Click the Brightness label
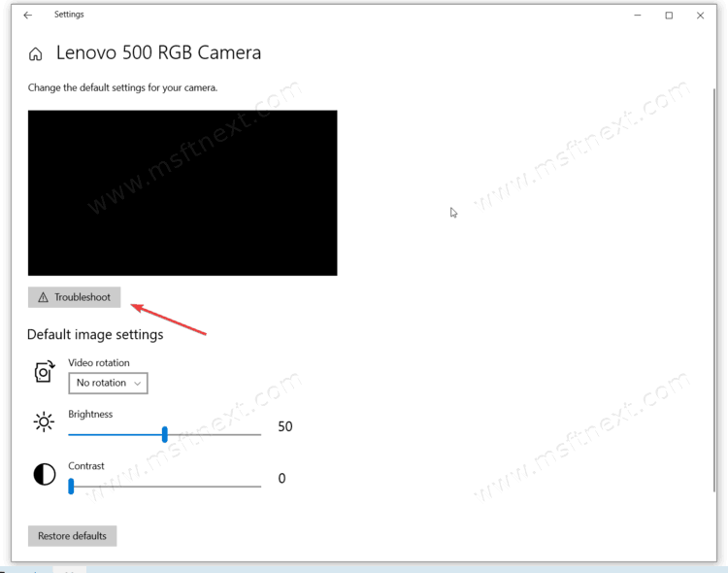Screen dimensions: 728x573 90,414
